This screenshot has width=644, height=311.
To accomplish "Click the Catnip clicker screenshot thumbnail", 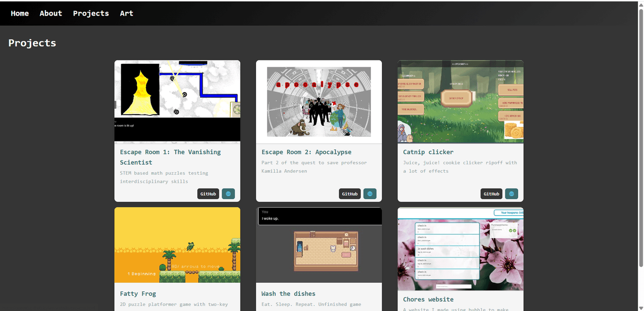I will coord(460,102).
